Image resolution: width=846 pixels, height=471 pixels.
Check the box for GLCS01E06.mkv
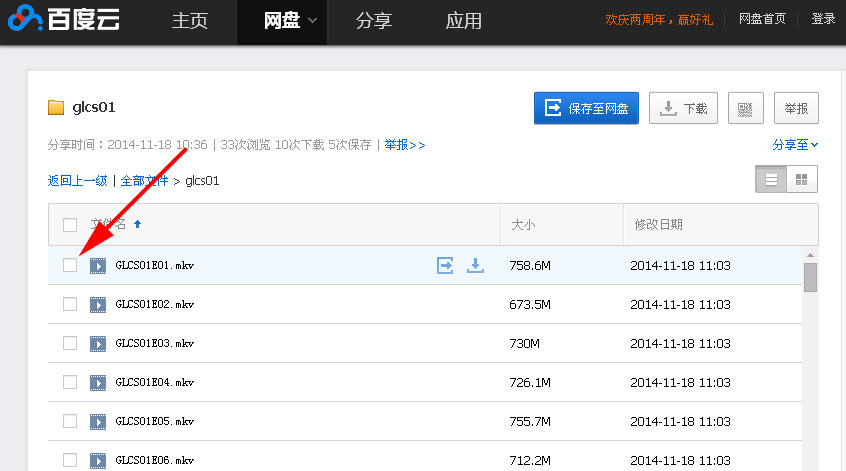point(70,460)
